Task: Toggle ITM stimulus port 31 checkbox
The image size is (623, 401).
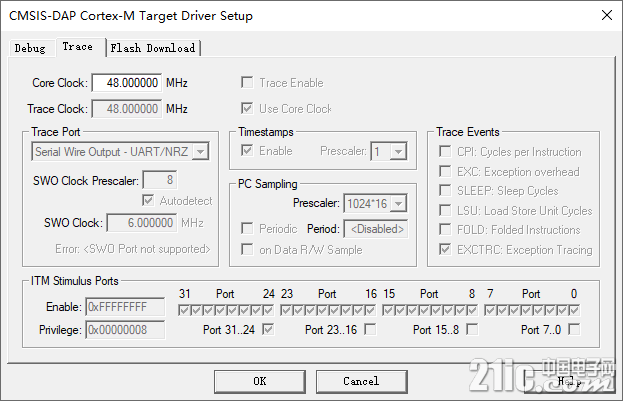Action: [x=184, y=310]
